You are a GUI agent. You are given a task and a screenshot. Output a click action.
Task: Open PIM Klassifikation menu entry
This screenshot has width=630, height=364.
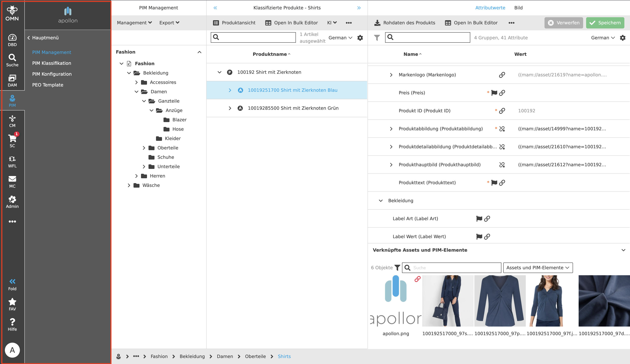52,63
